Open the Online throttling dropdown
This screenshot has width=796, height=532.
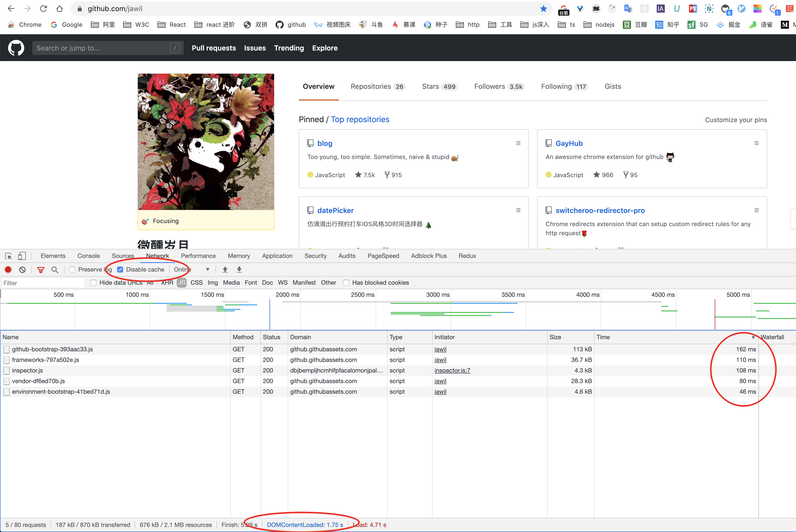click(192, 270)
